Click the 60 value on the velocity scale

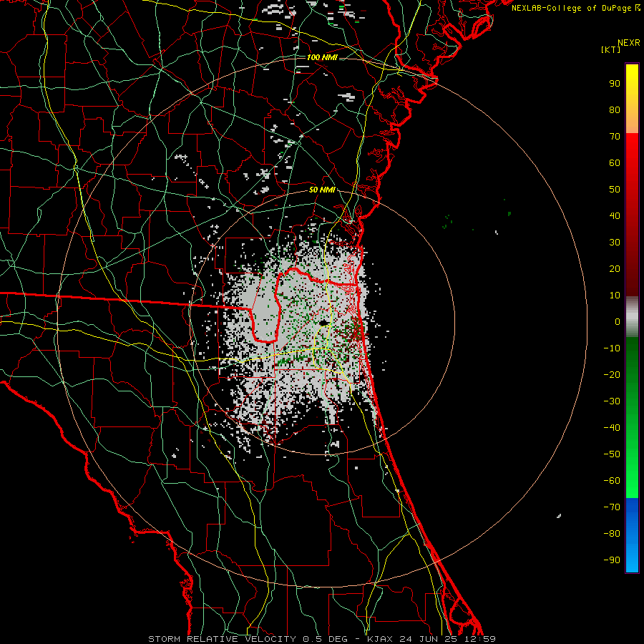615,163
